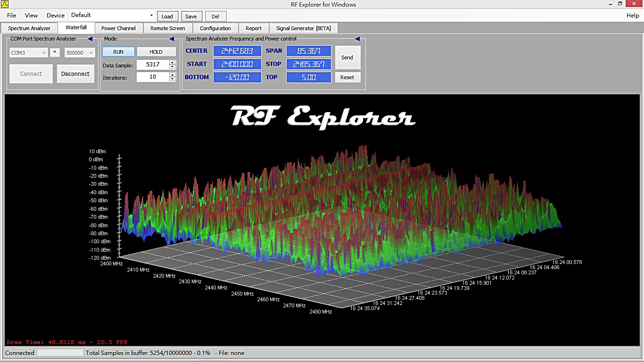Click the 2400 MHz axis label
644x362 pixels.
(111, 264)
